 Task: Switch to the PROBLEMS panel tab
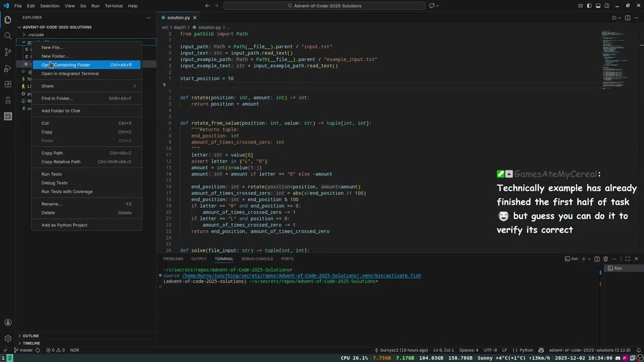[x=173, y=259]
